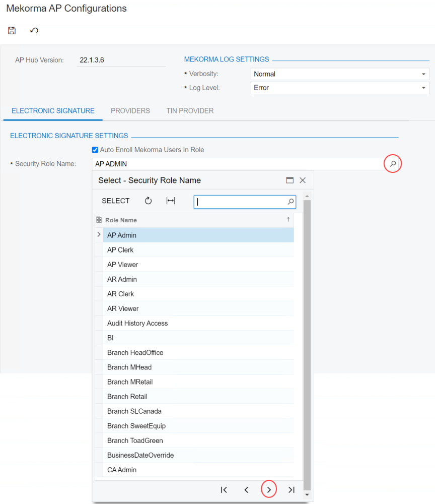Select the AR Admin role row
Viewport: 435px width, 504px height.
pos(198,279)
